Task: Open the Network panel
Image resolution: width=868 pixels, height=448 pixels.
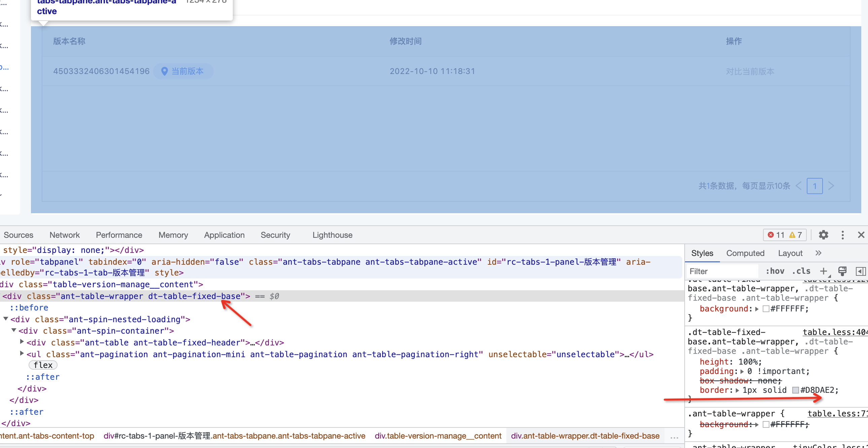Action: click(x=64, y=235)
